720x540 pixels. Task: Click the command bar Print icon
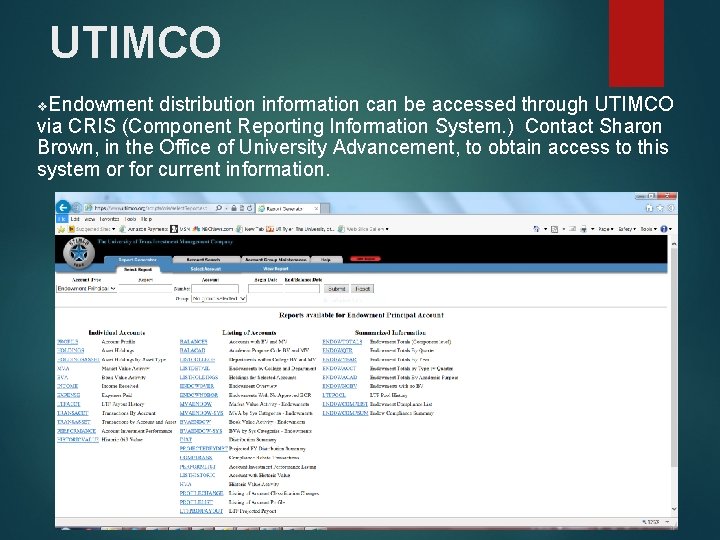584,229
